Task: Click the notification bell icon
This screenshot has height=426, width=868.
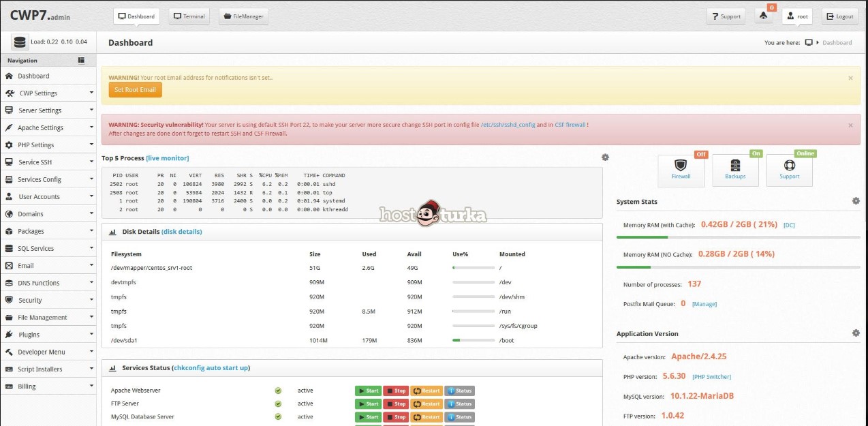Action: (764, 16)
